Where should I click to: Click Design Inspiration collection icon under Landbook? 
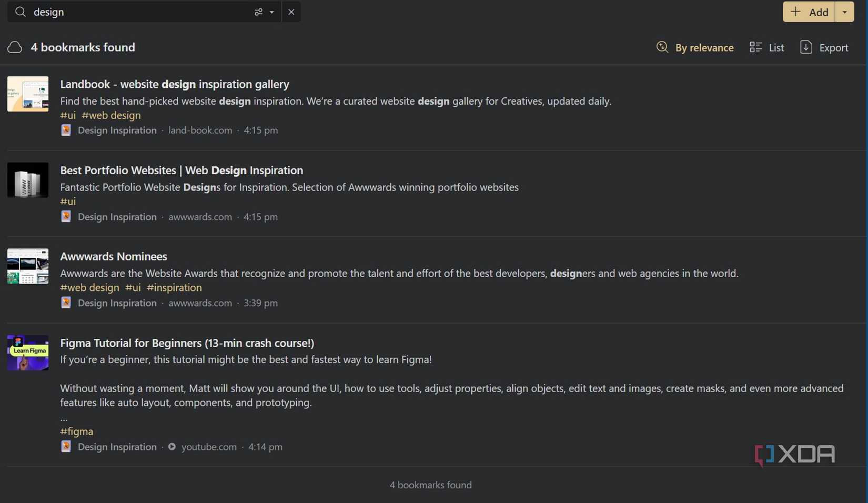tap(66, 130)
